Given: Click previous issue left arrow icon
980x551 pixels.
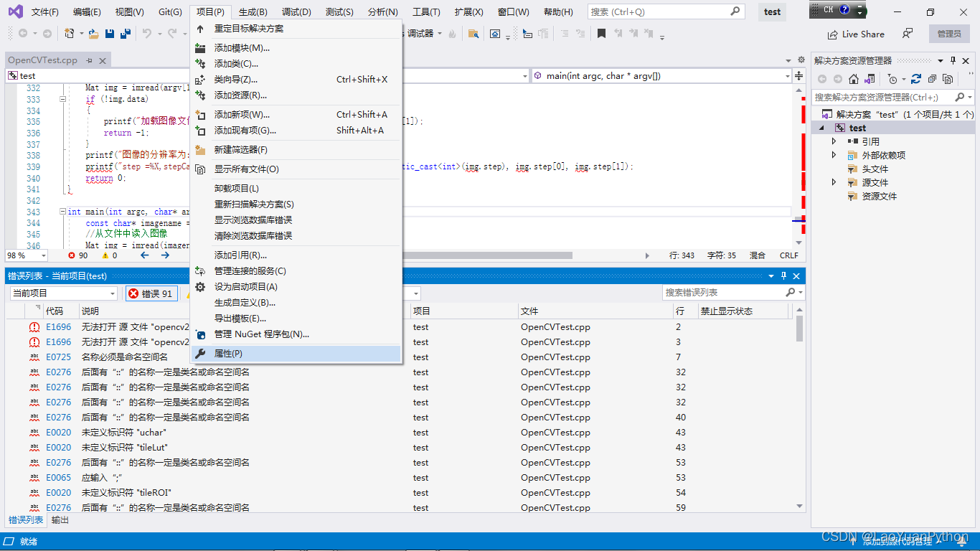Looking at the screenshot, I should tap(144, 255).
